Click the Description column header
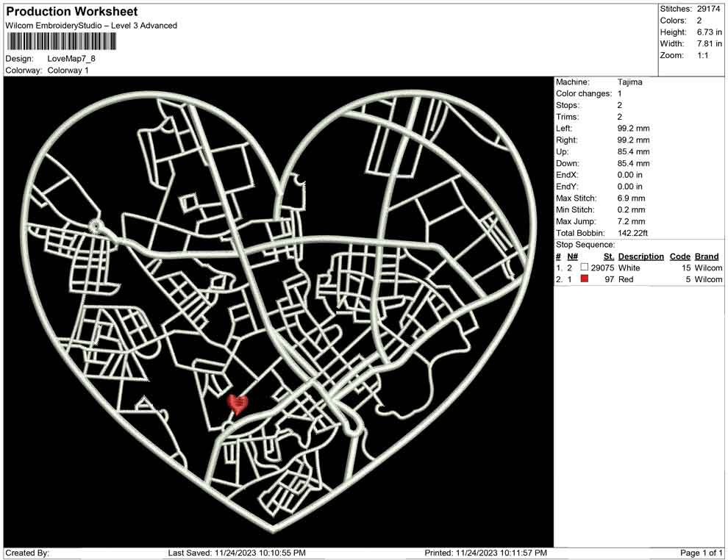Viewport: 728px width, 560px height. click(640, 256)
